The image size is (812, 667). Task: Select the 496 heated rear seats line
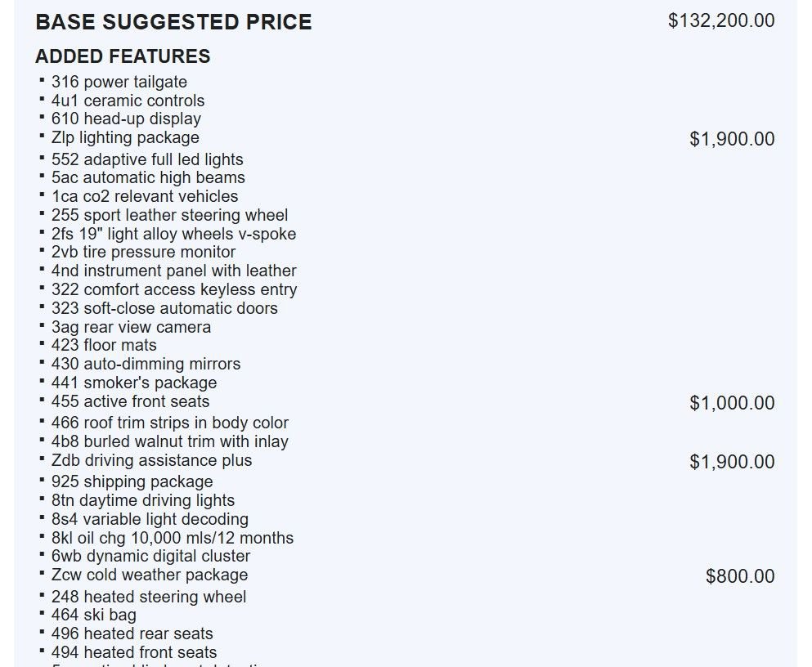(132, 633)
